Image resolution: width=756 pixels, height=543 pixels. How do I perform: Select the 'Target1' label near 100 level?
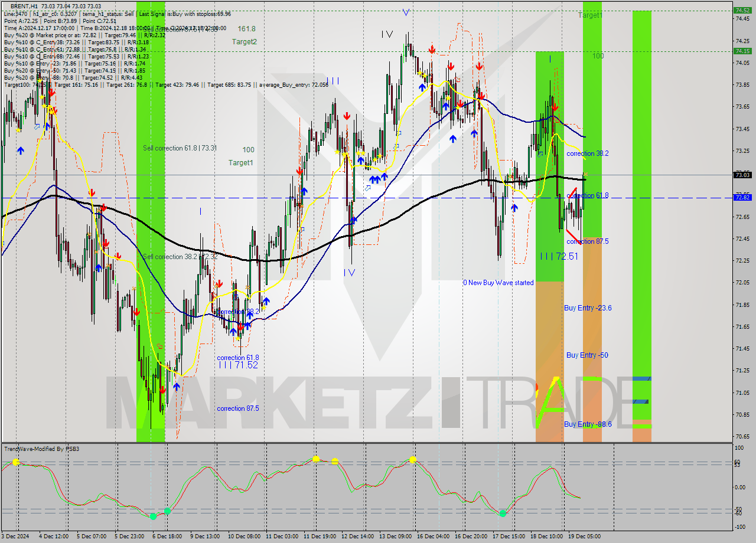click(x=241, y=163)
